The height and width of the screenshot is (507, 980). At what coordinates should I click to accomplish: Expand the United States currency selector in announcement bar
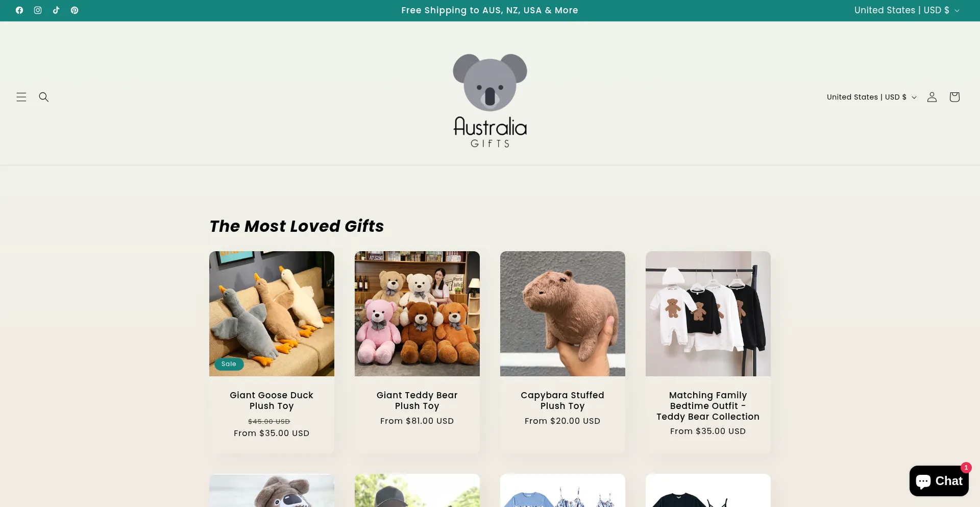[907, 10]
